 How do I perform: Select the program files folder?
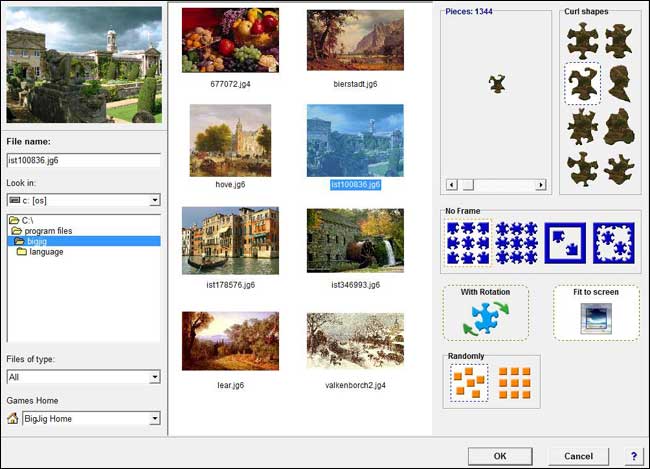[54, 231]
